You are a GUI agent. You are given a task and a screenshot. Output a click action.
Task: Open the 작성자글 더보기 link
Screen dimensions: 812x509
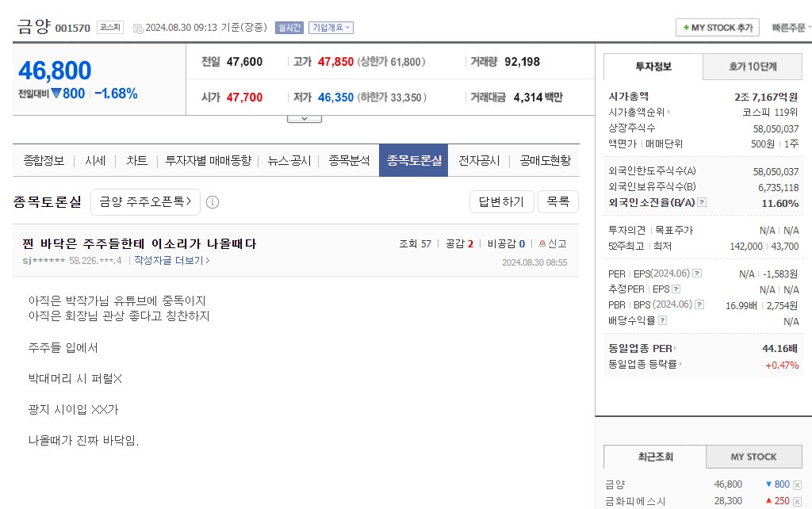172,260
